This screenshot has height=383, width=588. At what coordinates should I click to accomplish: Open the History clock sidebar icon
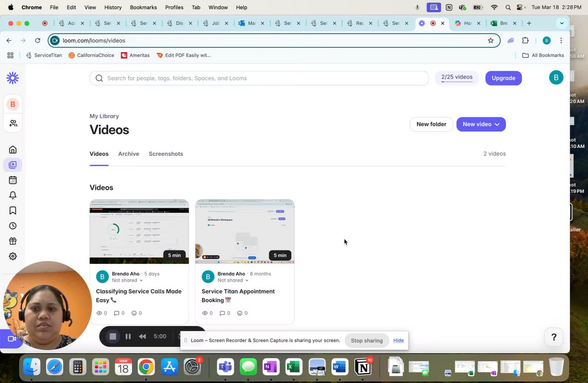(13, 226)
